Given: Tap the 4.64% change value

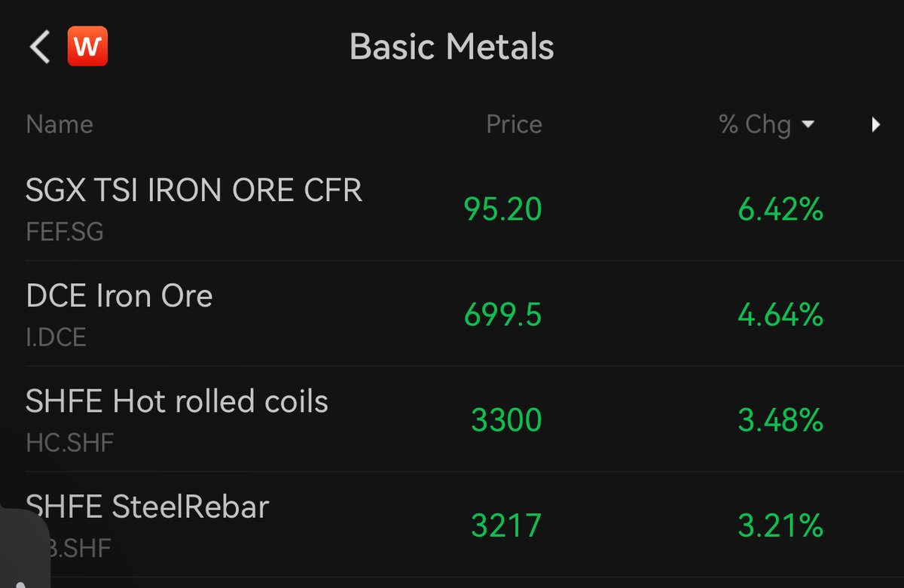Looking at the screenshot, I should pyautogui.click(x=780, y=315).
